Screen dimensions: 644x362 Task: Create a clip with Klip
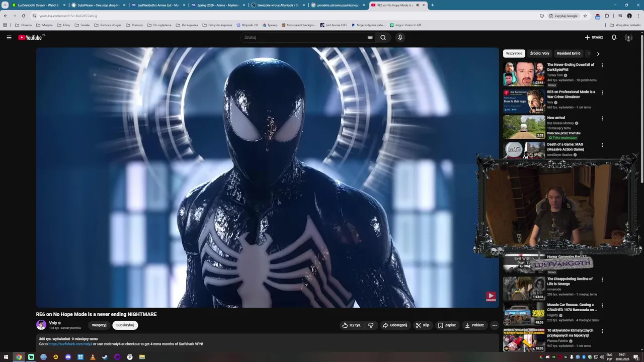(423, 325)
